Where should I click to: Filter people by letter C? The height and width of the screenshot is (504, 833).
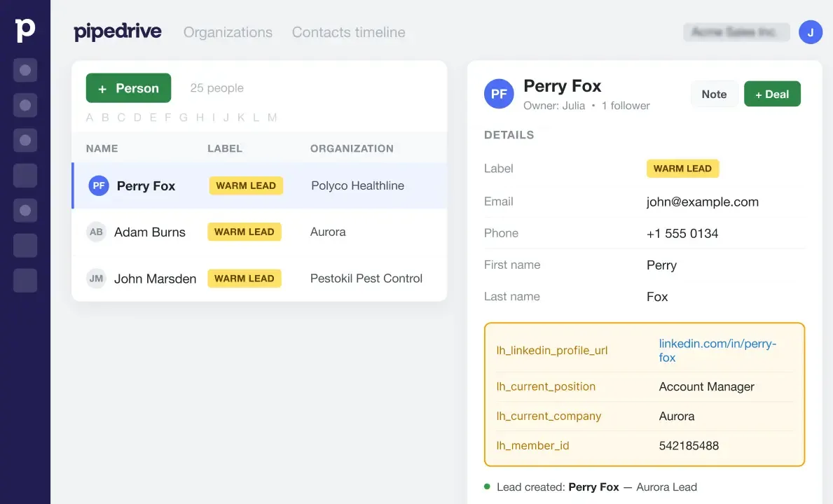coord(121,117)
